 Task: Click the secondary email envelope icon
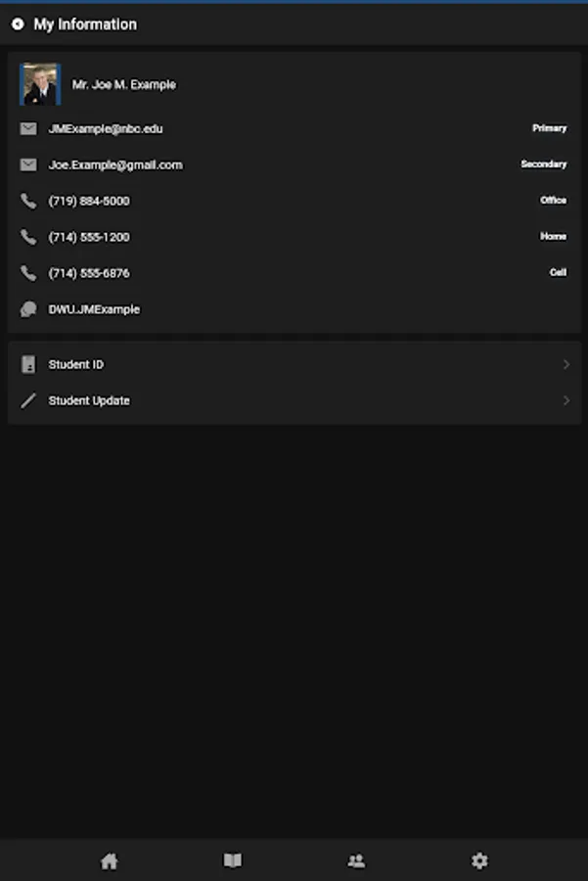28,165
